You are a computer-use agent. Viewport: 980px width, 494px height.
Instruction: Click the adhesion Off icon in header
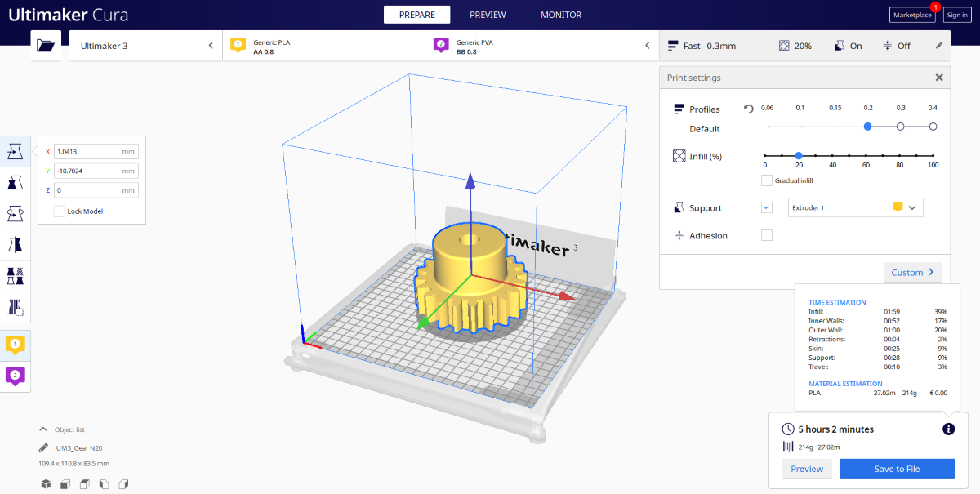(x=887, y=46)
